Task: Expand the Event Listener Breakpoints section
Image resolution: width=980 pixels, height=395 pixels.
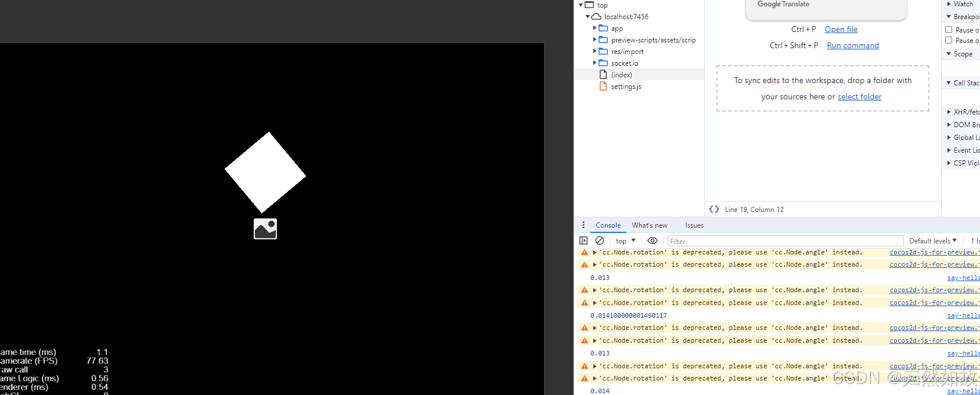Action: pos(949,150)
